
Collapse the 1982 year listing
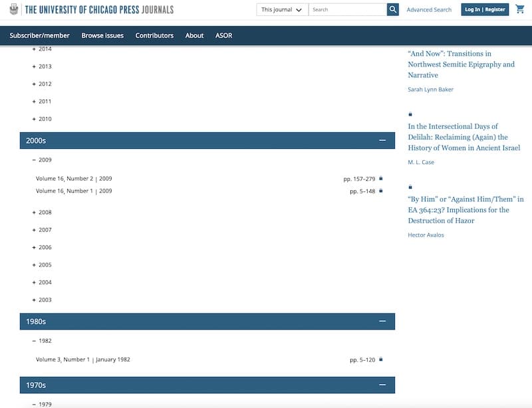(x=42, y=341)
